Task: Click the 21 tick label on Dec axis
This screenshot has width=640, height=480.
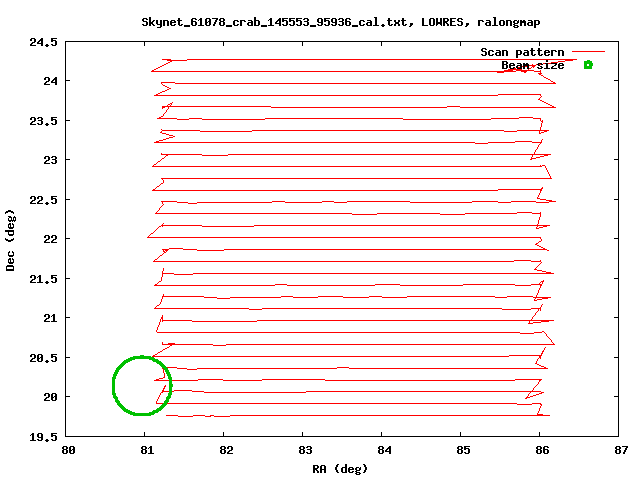Action: click(x=51, y=318)
